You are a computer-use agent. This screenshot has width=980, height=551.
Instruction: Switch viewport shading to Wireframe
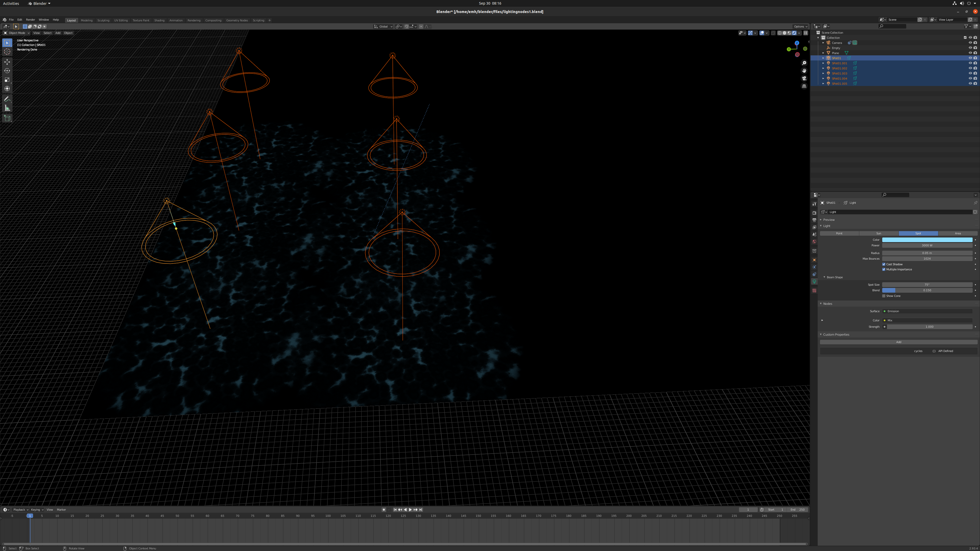tap(779, 33)
